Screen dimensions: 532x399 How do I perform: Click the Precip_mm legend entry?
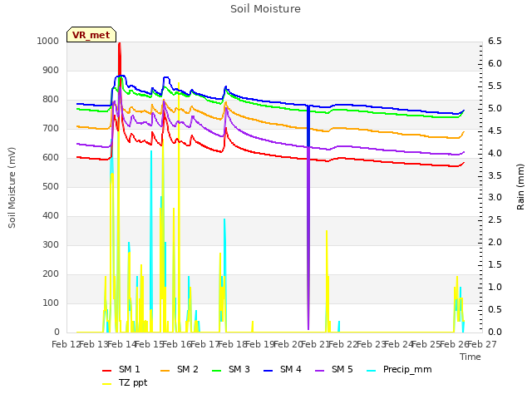pyautogui.click(x=399, y=369)
